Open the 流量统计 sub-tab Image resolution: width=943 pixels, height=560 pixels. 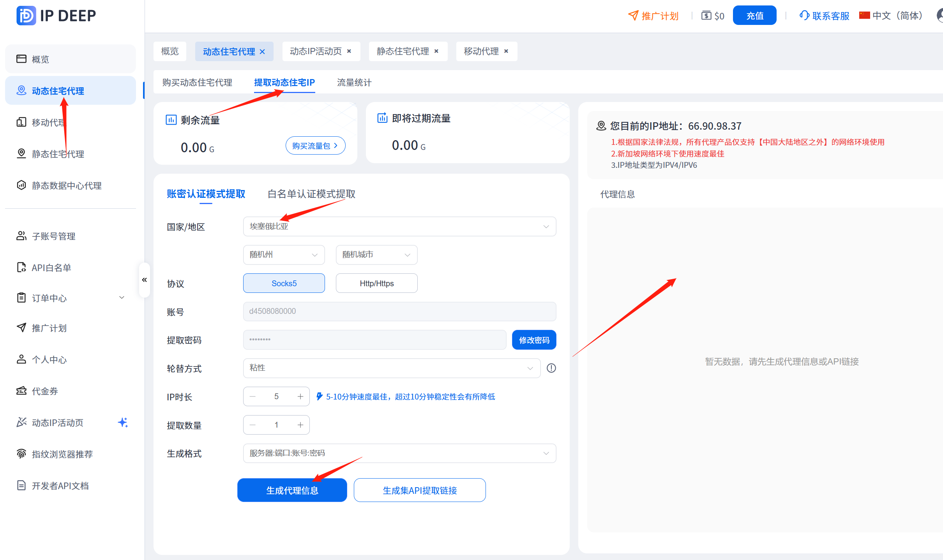point(354,83)
